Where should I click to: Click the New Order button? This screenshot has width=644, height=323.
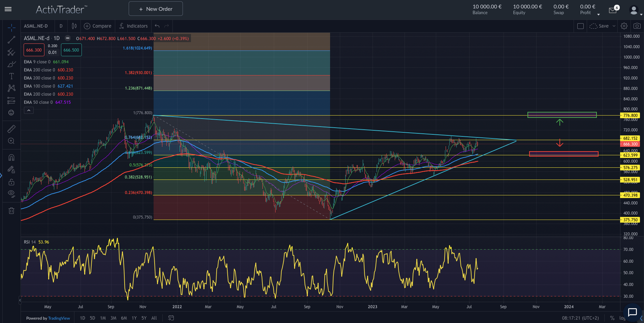(156, 9)
